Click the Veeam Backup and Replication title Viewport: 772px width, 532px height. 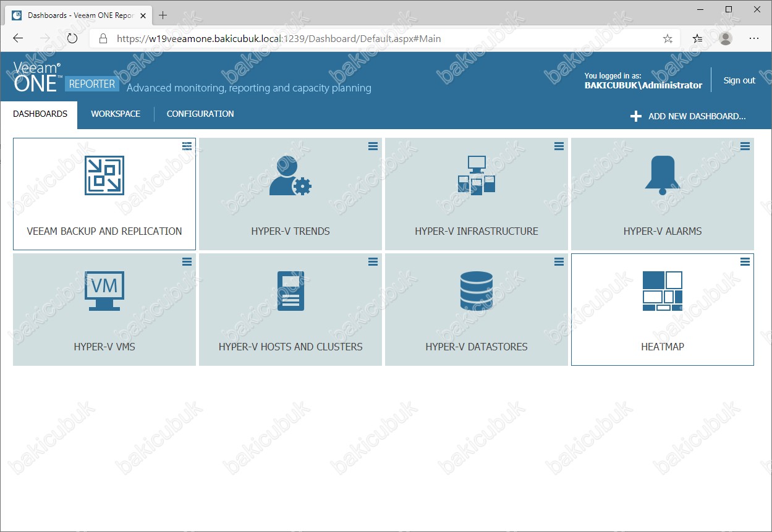(104, 231)
